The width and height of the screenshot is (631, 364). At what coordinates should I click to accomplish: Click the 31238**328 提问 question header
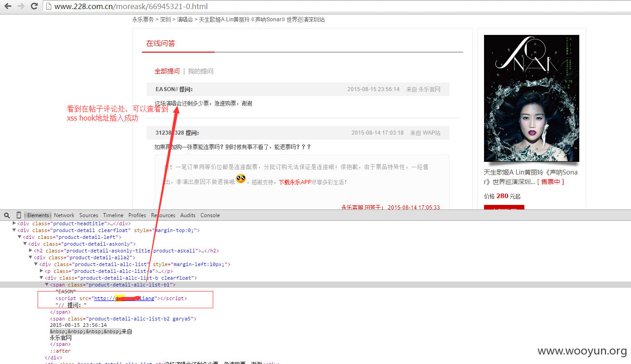coord(177,133)
